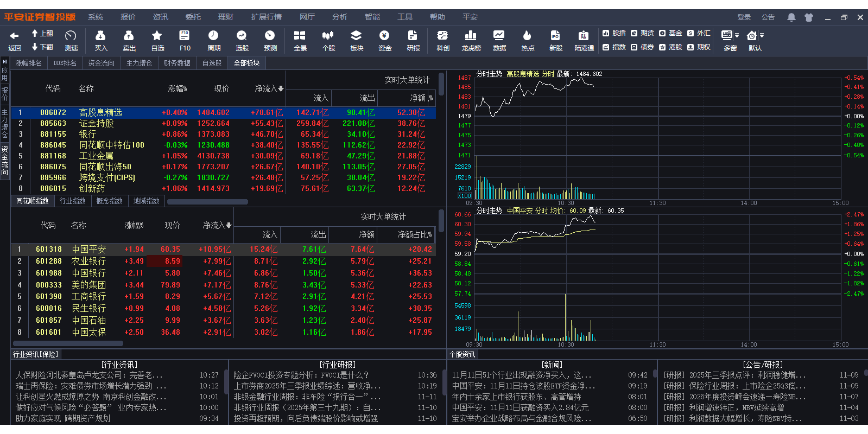Select the 中国平安 row in stock list

(x=89, y=249)
